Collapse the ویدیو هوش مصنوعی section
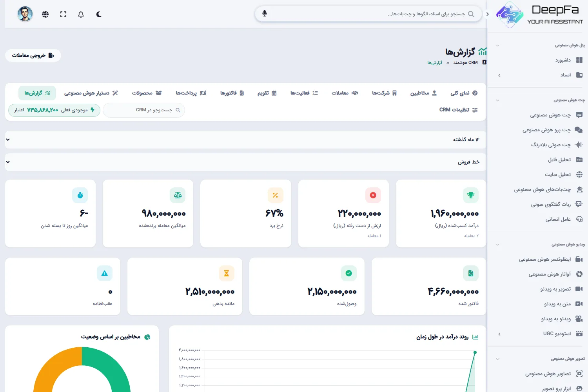Viewport: 588px width, 392px height. [497, 245]
